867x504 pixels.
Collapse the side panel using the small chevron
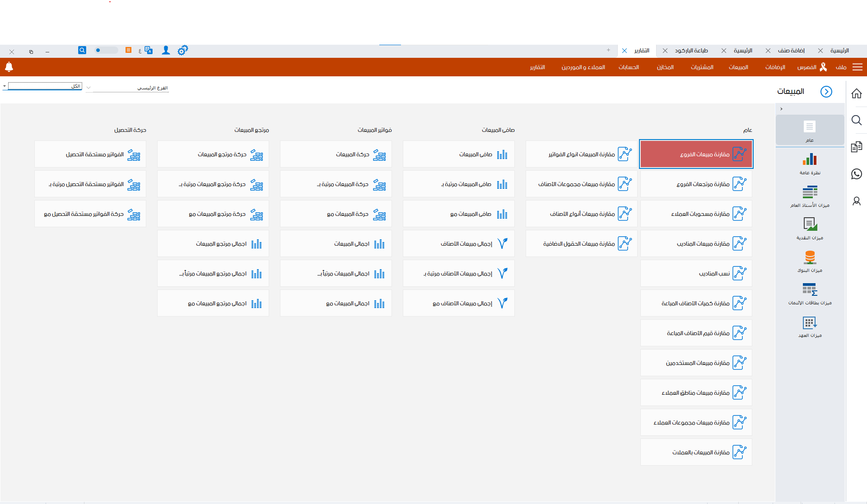click(781, 109)
